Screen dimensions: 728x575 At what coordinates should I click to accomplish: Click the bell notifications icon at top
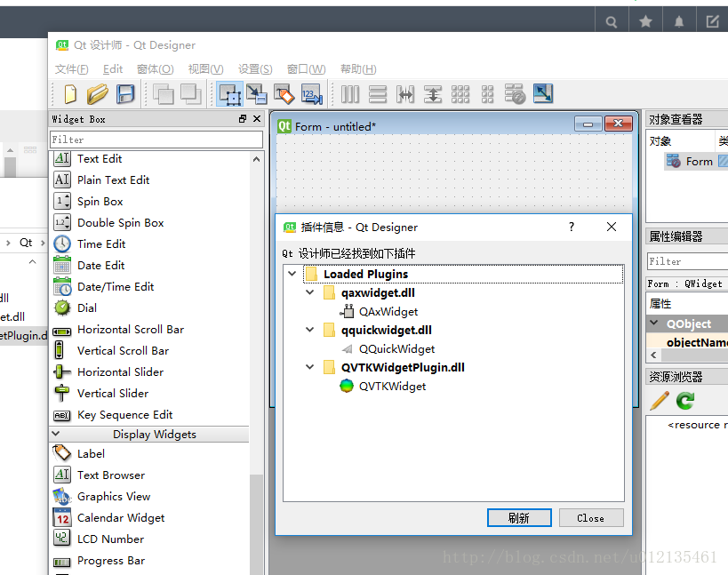(x=679, y=21)
